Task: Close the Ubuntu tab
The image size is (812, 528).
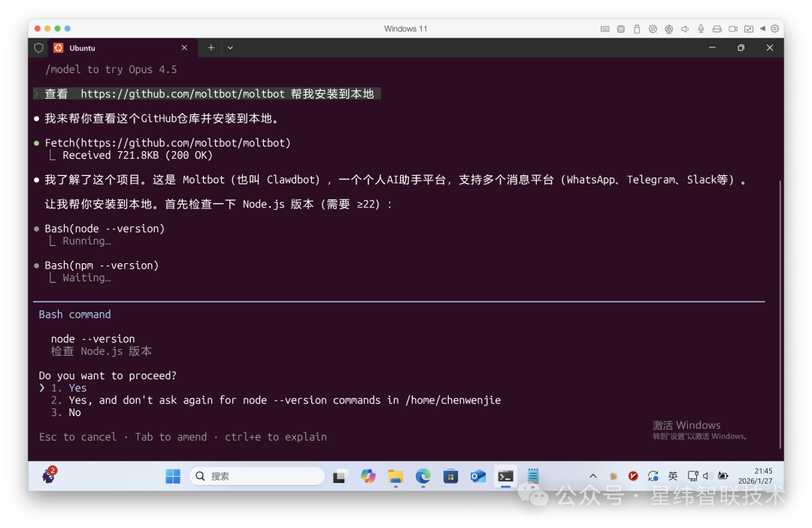Action: (184, 47)
